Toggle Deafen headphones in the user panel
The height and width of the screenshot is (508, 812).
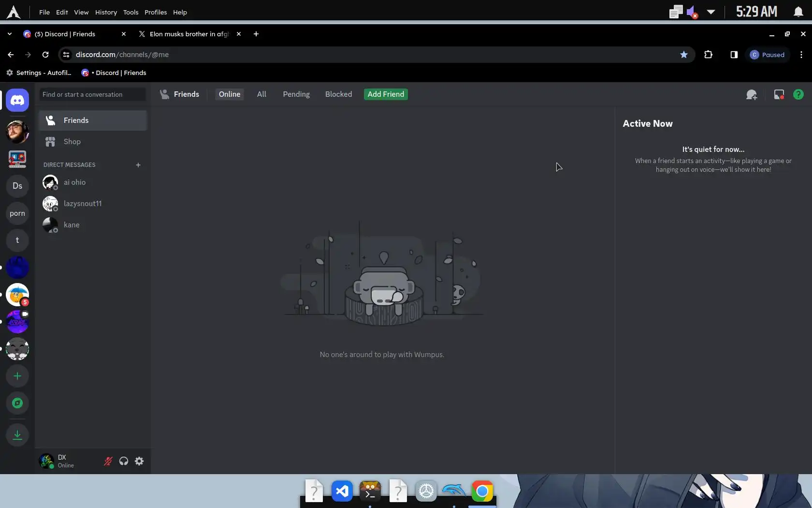(x=124, y=461)
